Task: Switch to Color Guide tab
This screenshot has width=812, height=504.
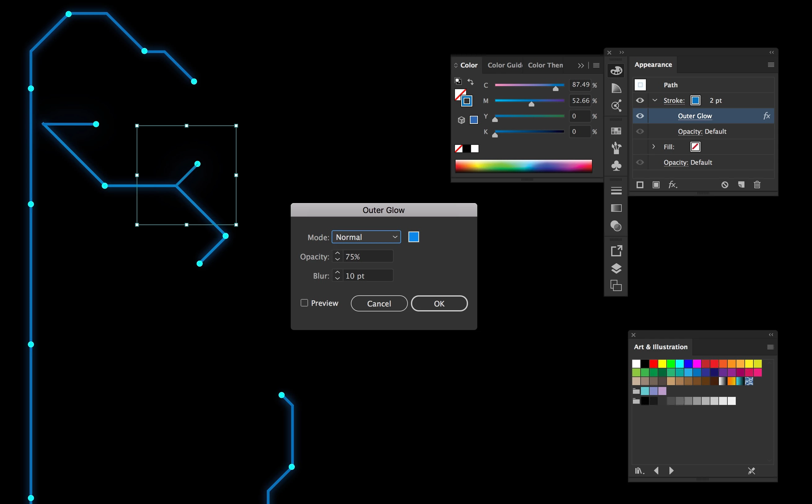Action: pos(505,65)
